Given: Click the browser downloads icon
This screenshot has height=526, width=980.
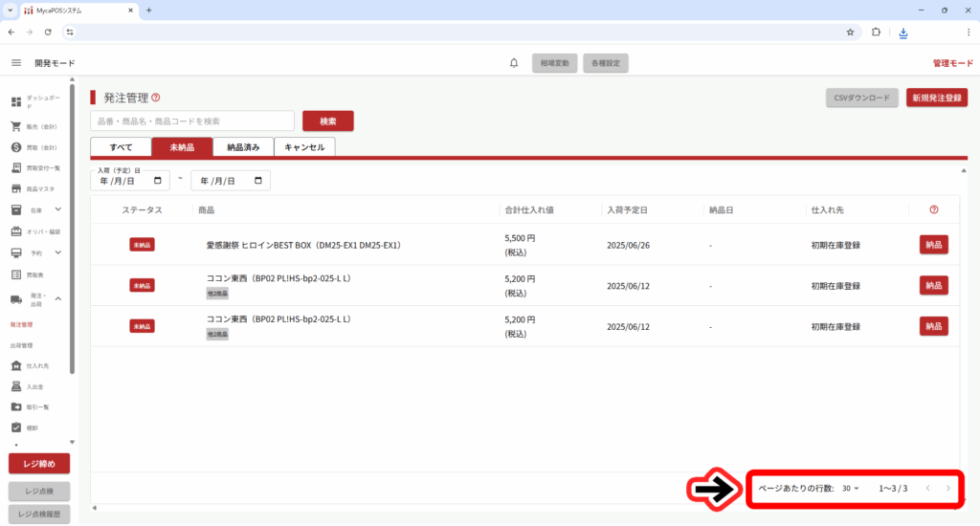Looking at the screenshot, I should [902, 32].
